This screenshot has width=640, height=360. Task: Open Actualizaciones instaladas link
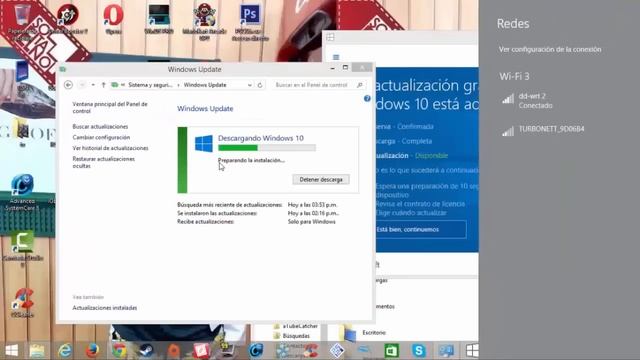click(104, 308)
